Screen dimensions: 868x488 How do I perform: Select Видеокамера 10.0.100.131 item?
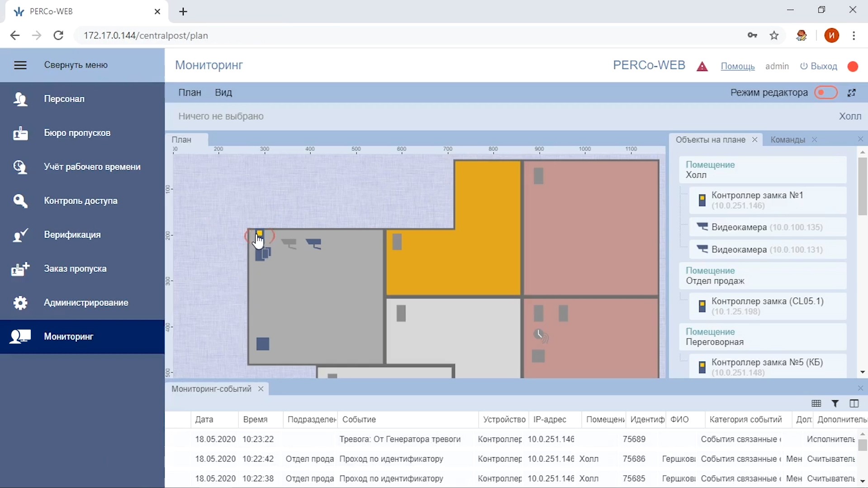[x=768, y=249]
